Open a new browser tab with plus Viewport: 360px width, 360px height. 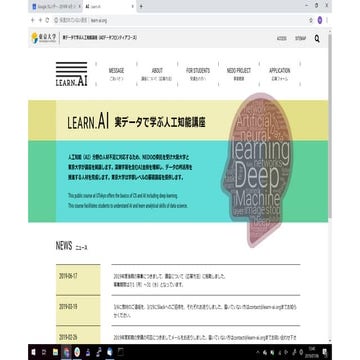(x=141, y=6)
